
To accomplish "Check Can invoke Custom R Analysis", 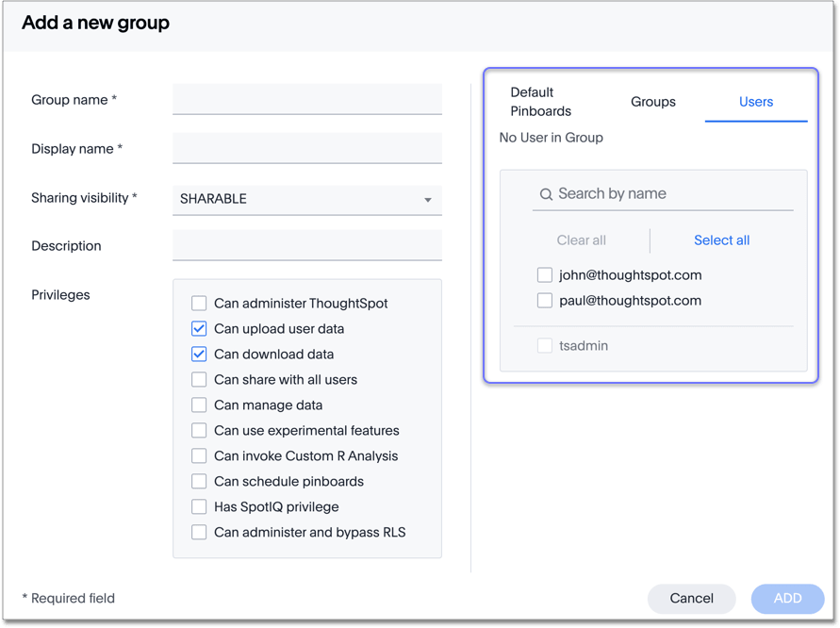I will point(199,456).
